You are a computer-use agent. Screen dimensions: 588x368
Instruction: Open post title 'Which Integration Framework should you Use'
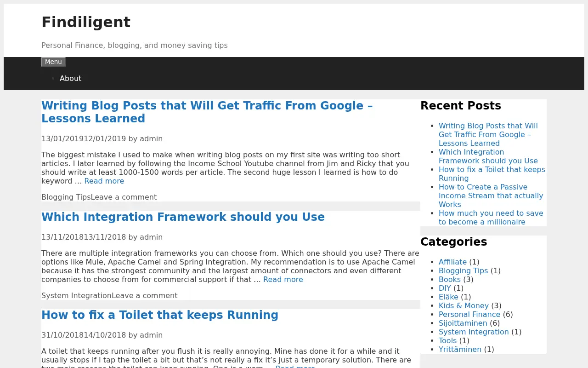click(183, 217)
